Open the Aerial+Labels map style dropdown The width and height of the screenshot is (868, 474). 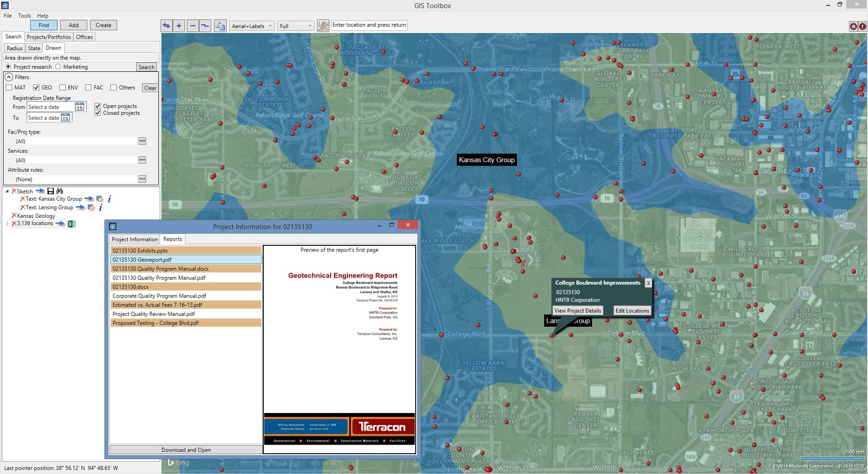[x=251, y=26]
